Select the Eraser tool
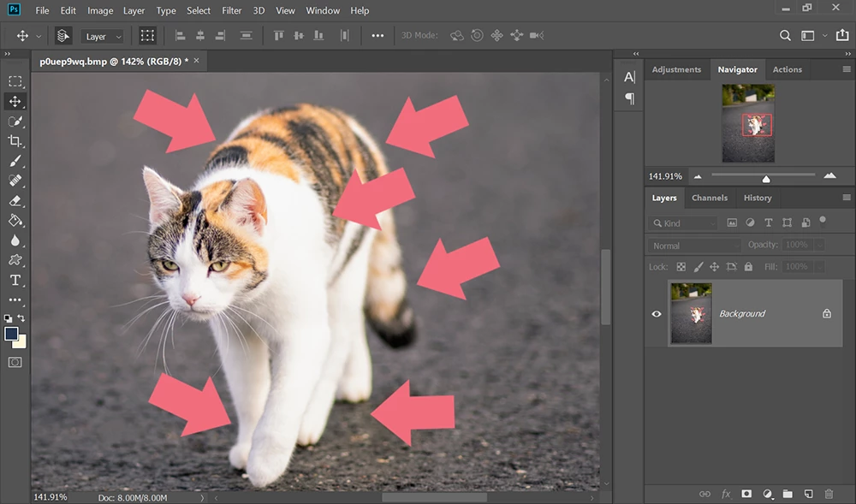Viewport: 856px width, 504px height. pos(15,200)
